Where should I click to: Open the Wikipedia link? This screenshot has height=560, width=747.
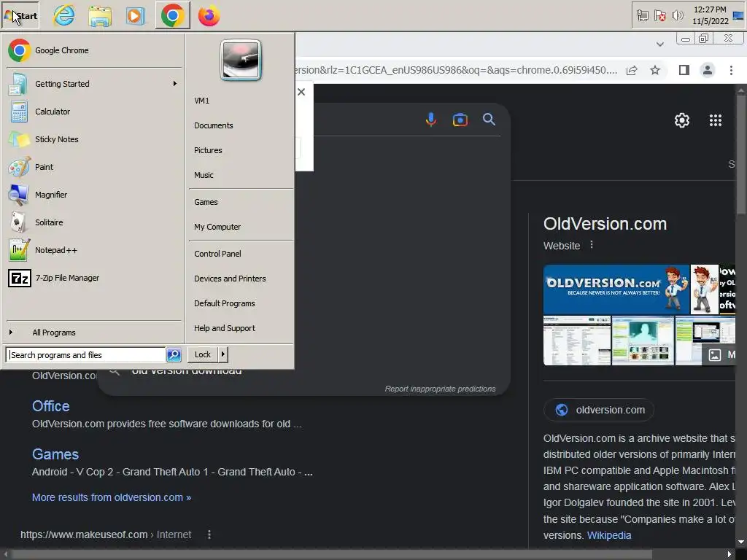(x=609, y=535)
